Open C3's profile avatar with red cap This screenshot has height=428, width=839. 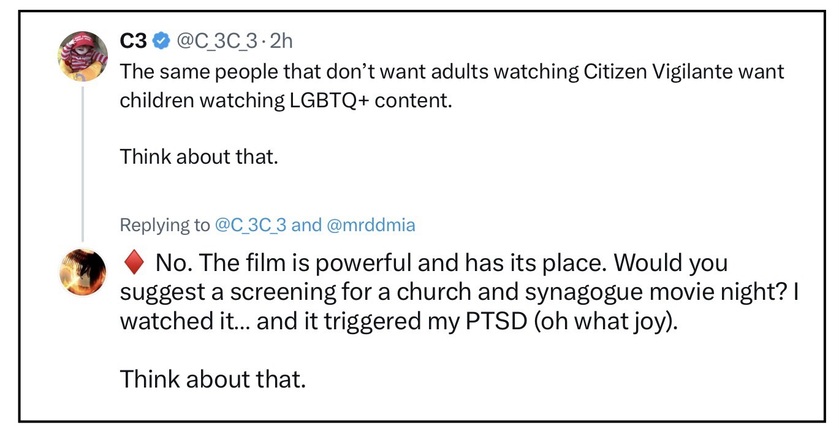pyautogui.click(x=82, y=56)
